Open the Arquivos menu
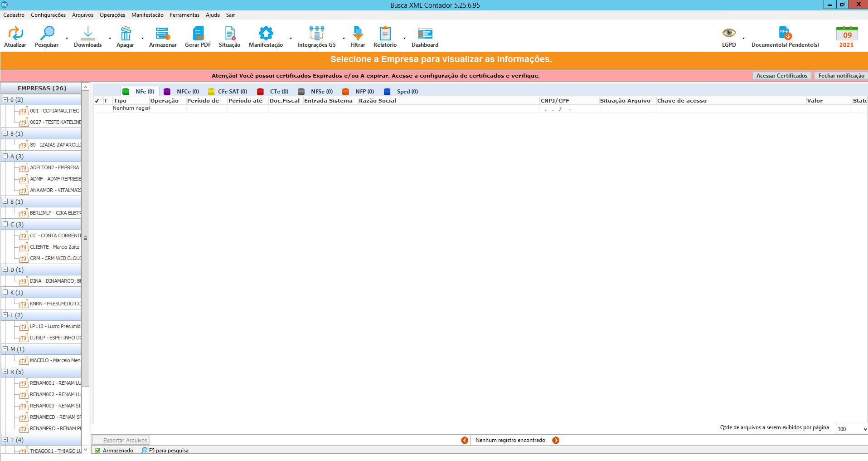The width and height of the screenshot is (868, 461). click(83, 15)
